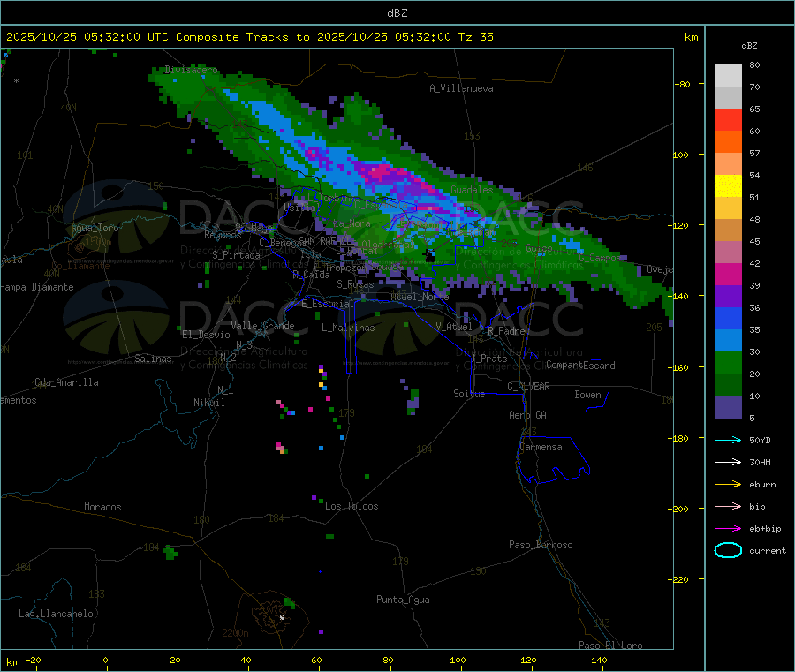Click the dBZ title at top

397,12
